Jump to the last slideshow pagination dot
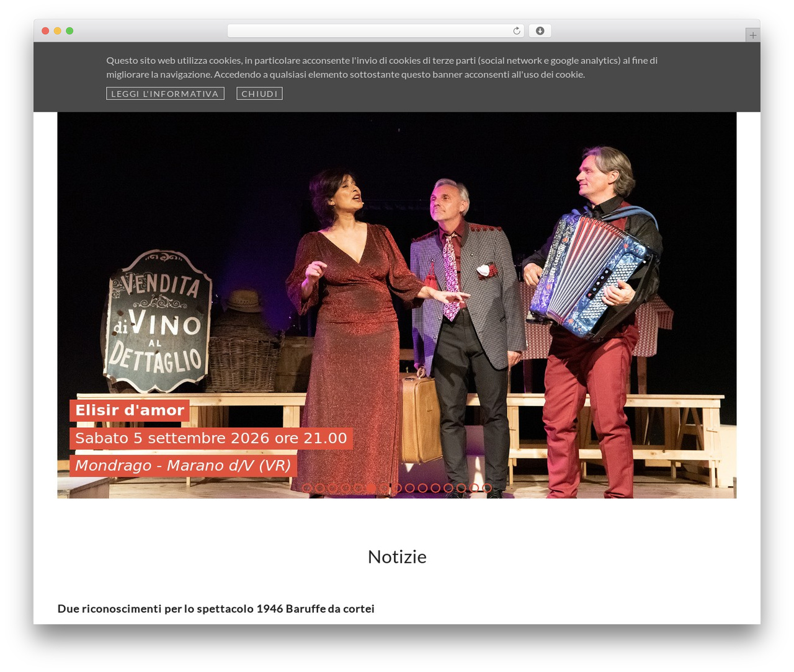 point(487,488)
